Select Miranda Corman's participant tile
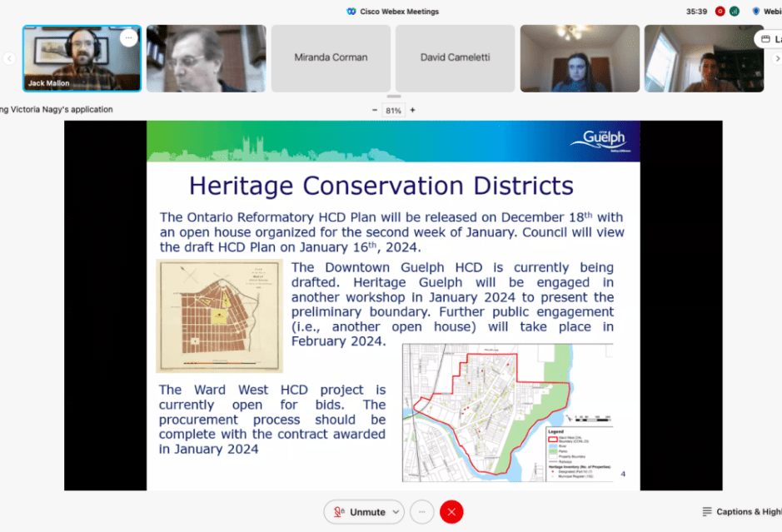This screenshot has width=782, height=532. click(331, 58)
